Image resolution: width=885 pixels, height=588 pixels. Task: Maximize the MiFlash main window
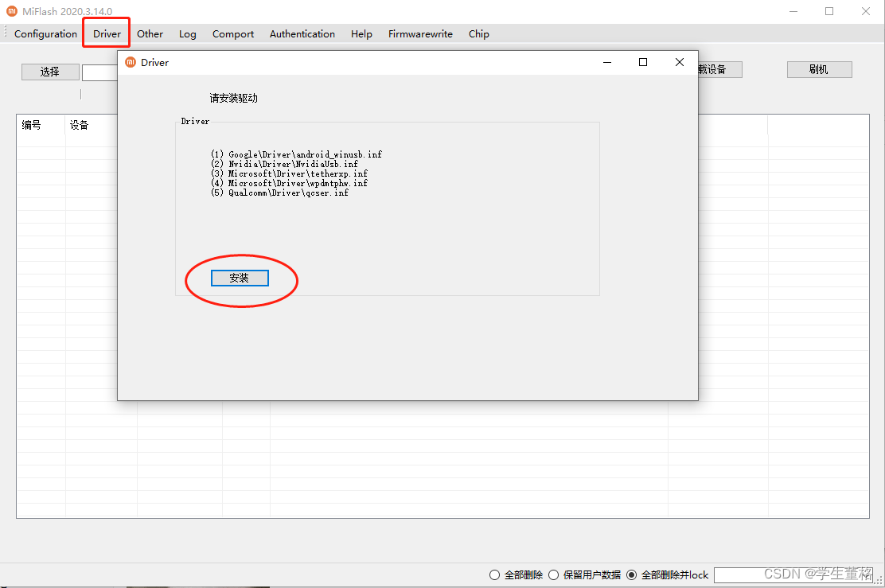829,11
